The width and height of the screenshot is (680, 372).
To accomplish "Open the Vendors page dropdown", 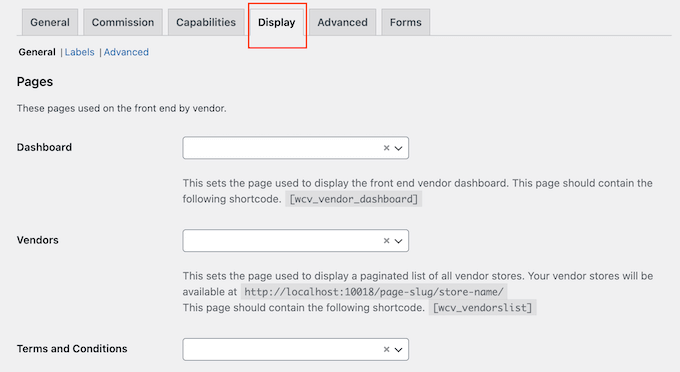I will 295,241.
